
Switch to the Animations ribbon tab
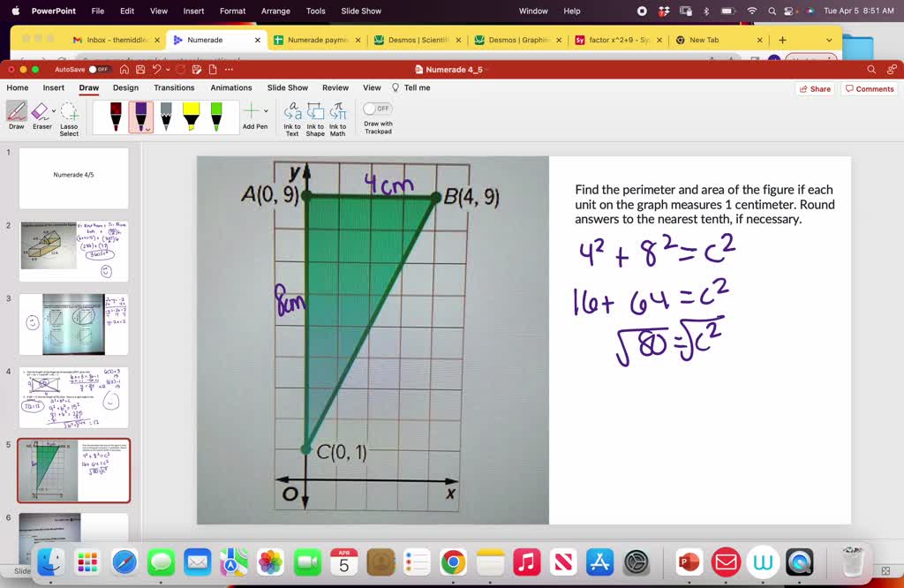[x=231, y=87]
